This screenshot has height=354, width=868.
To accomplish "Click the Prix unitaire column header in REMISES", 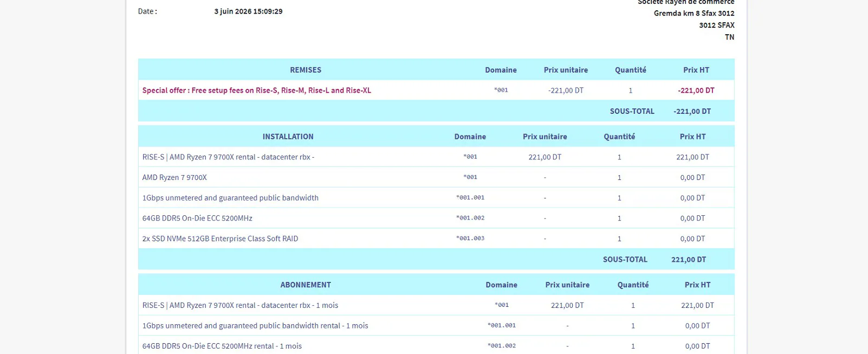I will pyautogui.click(x=566, y=70).
